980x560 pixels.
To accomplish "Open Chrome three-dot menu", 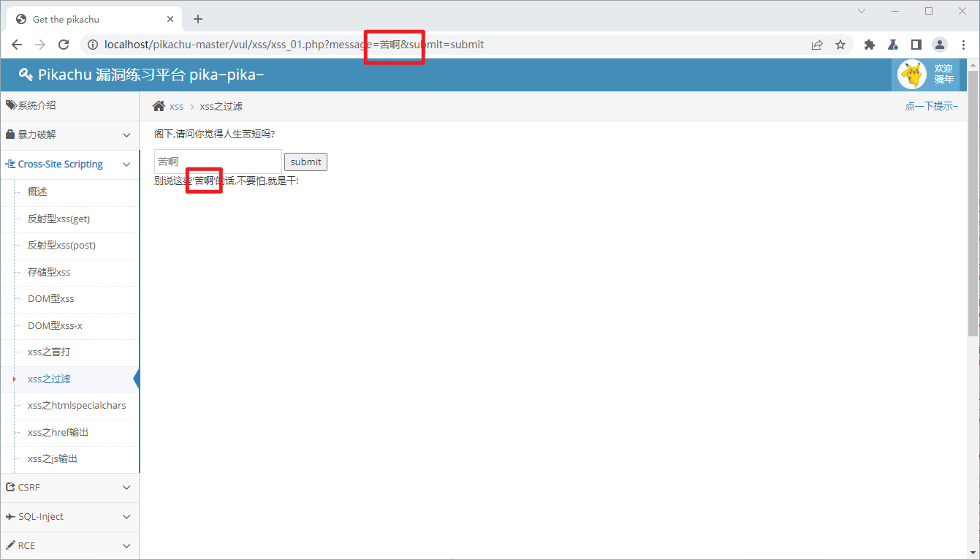I will 962,45.
